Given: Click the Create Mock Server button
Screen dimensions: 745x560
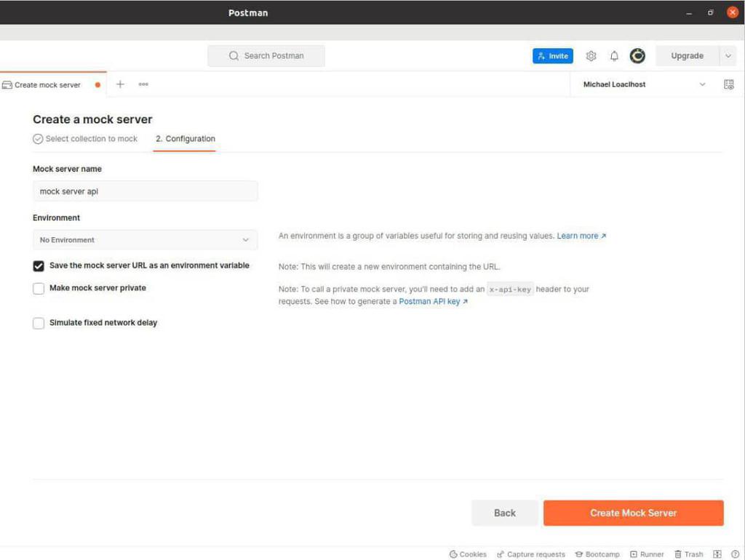Looking at the screenshot, I should pos(634,513).
